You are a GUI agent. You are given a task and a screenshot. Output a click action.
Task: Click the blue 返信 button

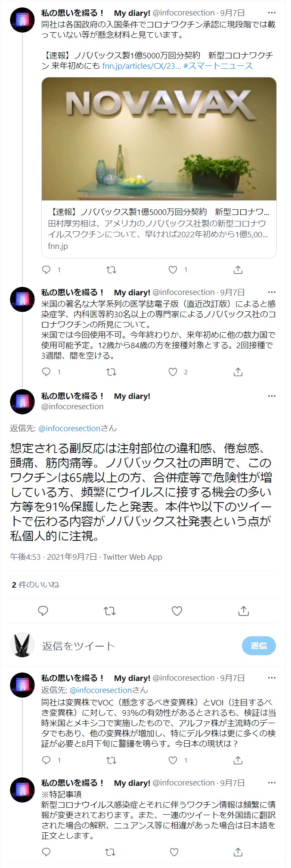click(x=259, y=646)
